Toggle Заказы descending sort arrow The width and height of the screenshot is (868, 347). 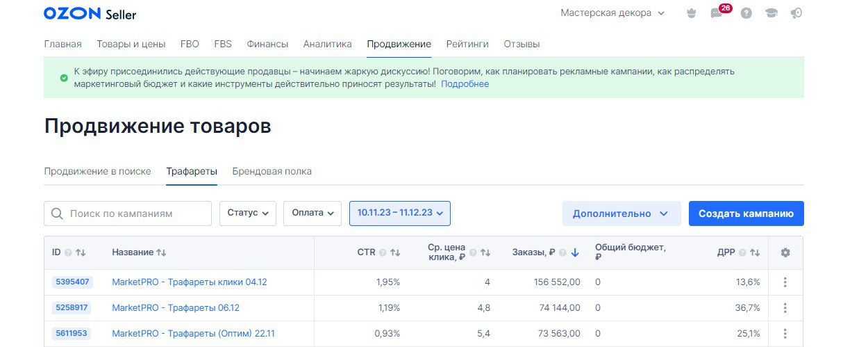pos(575,252)
